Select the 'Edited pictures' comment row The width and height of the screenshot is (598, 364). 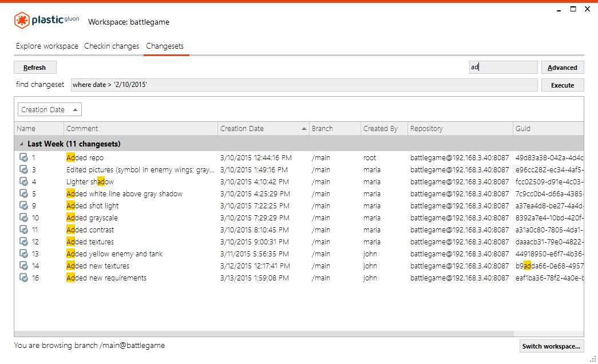(x=140, y=169)
